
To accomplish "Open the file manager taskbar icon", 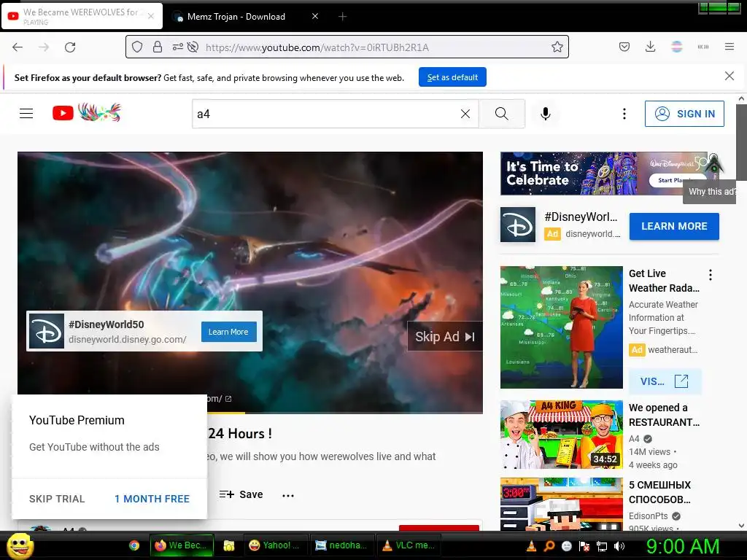I will pyautogui.click(x=228, y=545).
